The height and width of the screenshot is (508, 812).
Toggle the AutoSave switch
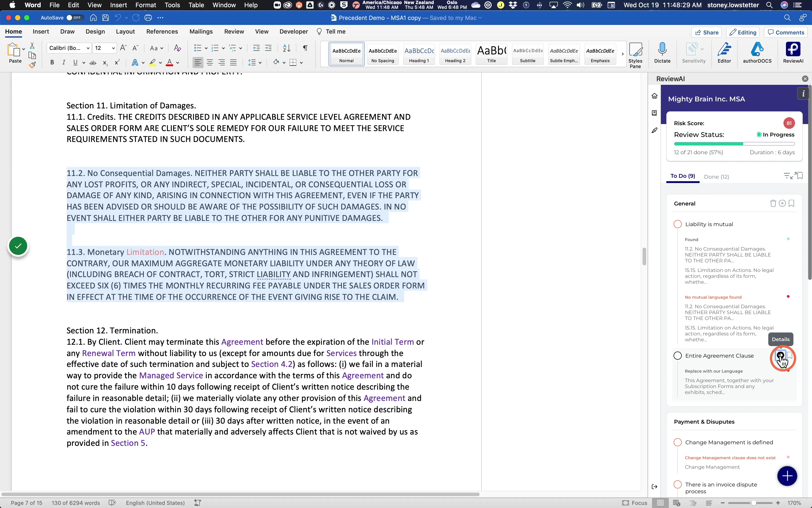coord(75,18)
